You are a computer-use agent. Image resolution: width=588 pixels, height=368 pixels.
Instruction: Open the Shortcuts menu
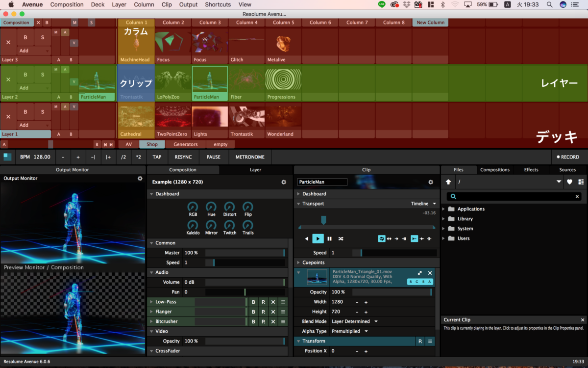pyautogui.click(x=218, y=4)
